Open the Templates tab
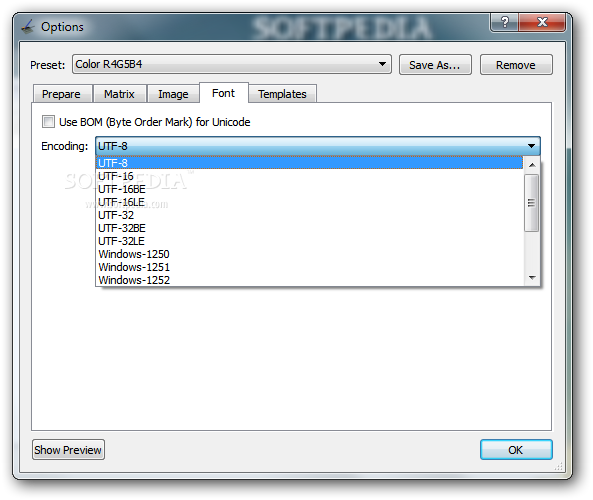This screenshot has width=593, height=500. pyautogui.click(x=283, y=94)
